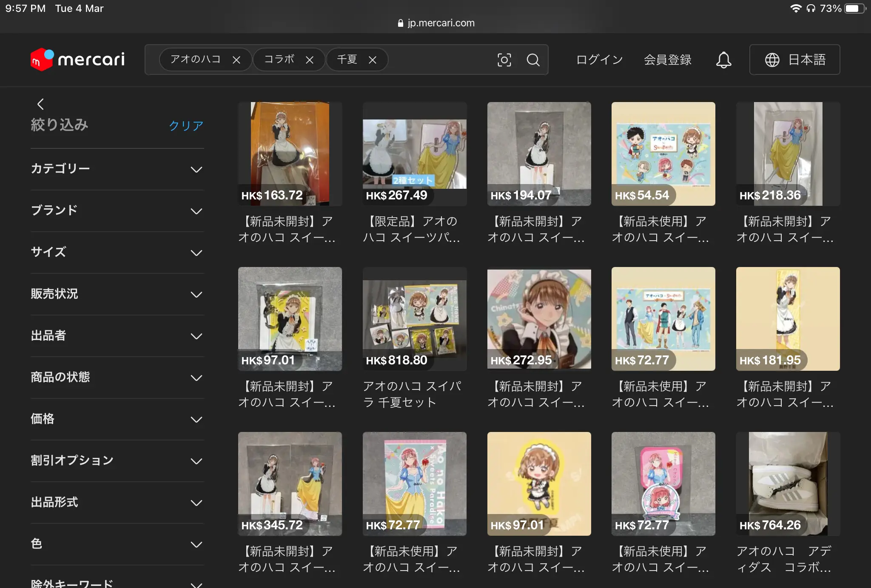This screenshot has width=871, height=588.
Task: Expand the 商品の状態 filter
Action: [x=117, y=378]
